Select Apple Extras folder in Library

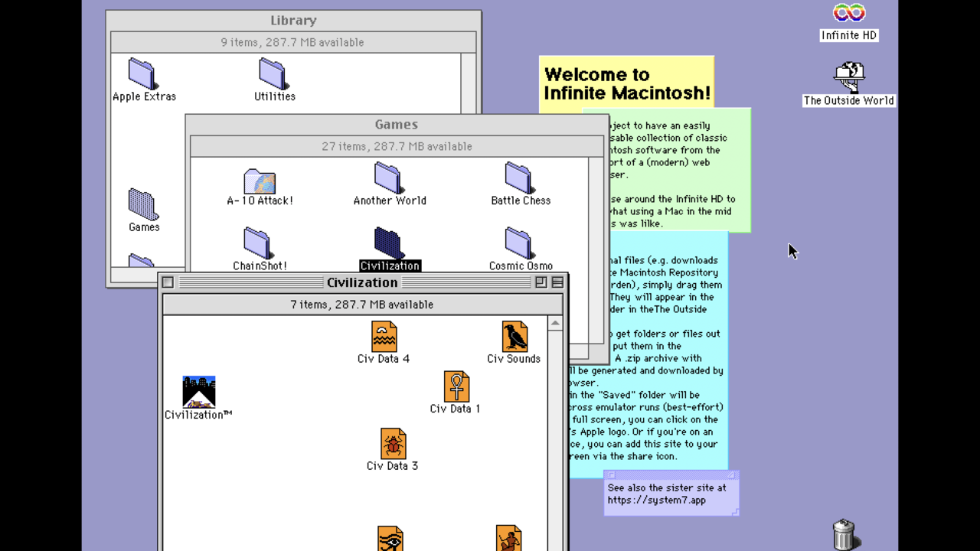pos(142,73)
